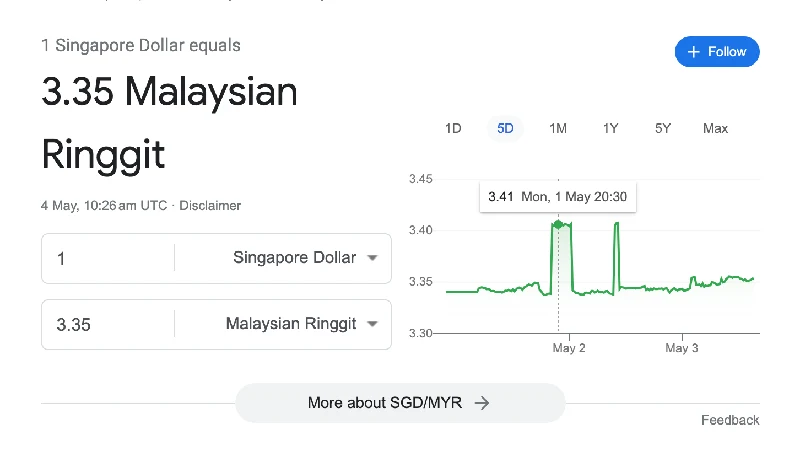800x462 pixels.
Task: Switch chart to 5Y range
Action: 663,128
